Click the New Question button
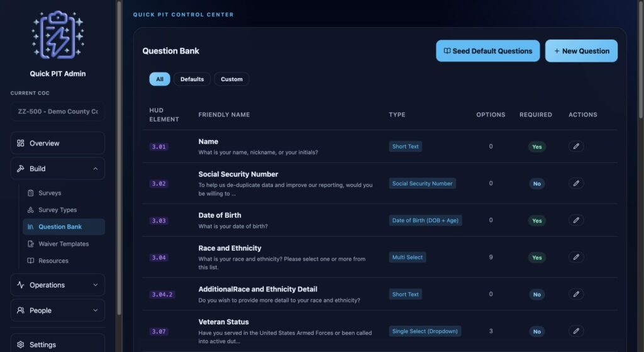Screen dimensions: 644x352 tap(581, 51)
